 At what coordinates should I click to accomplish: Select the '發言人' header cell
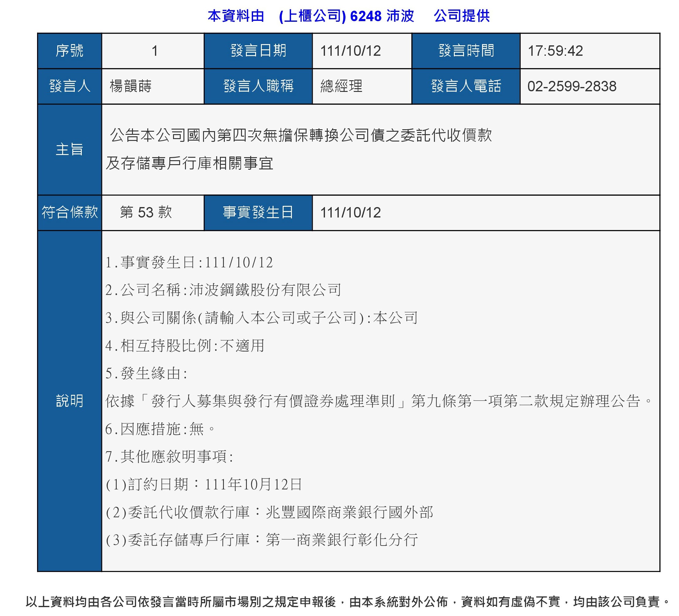(70, 86)
